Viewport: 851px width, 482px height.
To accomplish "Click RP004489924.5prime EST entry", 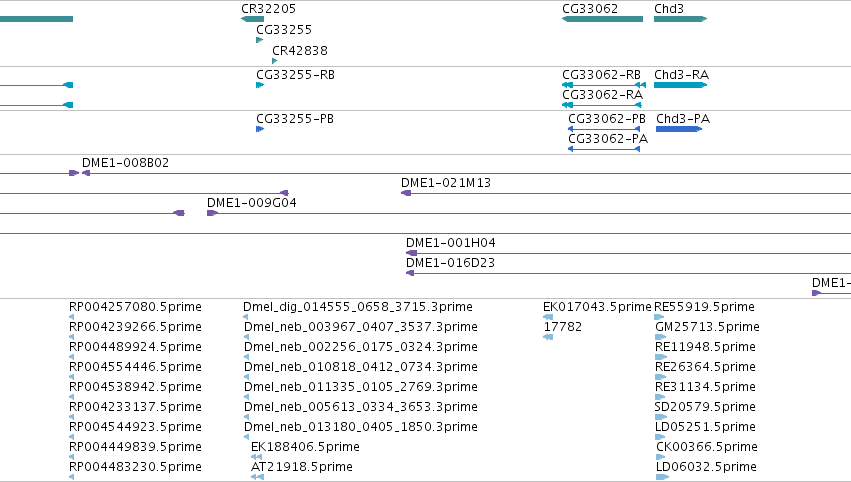I will click(135, 347).
